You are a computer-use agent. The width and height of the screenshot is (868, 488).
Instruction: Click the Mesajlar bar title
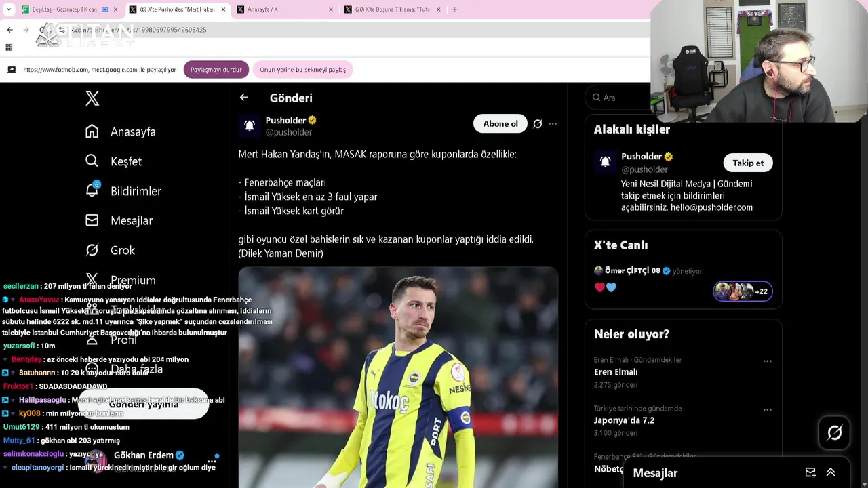[x=655, y=473]
